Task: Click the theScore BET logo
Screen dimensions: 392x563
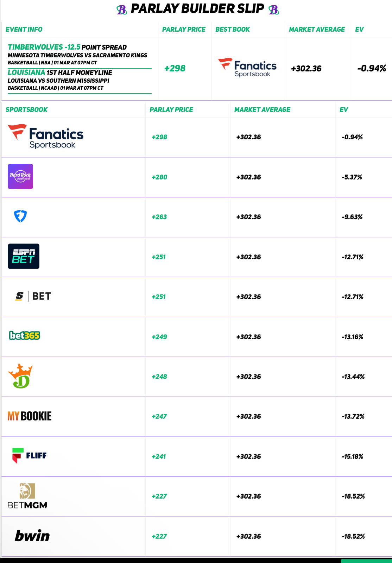Action: tap(33, 296)
